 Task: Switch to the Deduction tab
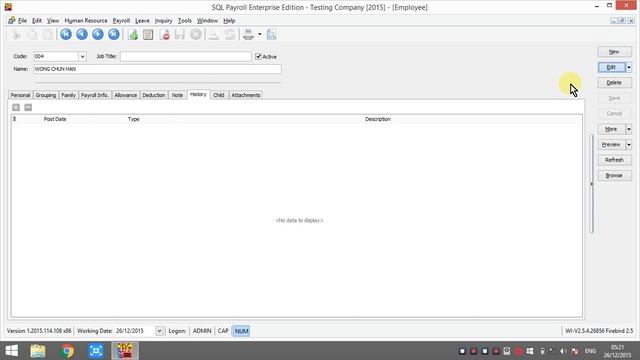tap(153, 95)
